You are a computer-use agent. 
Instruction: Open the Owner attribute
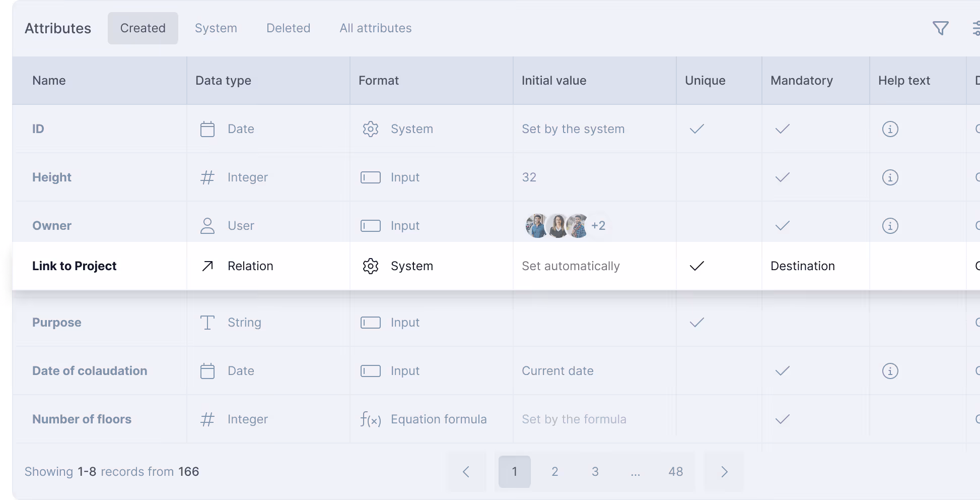pyautogui.click(x=52, y=226)
